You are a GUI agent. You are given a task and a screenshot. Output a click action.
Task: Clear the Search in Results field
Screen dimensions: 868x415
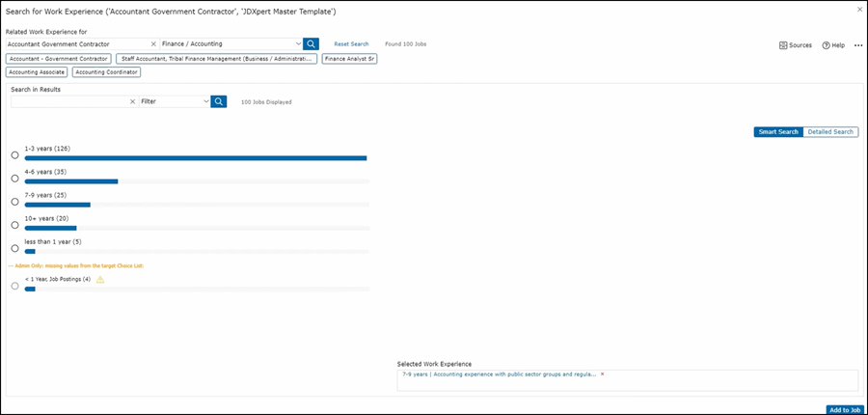coord(132,101)
